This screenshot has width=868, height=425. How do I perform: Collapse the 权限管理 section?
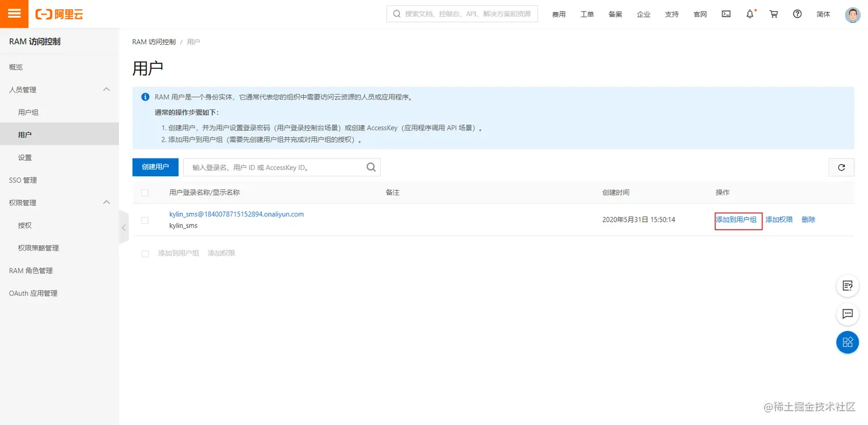pos(106,203)
